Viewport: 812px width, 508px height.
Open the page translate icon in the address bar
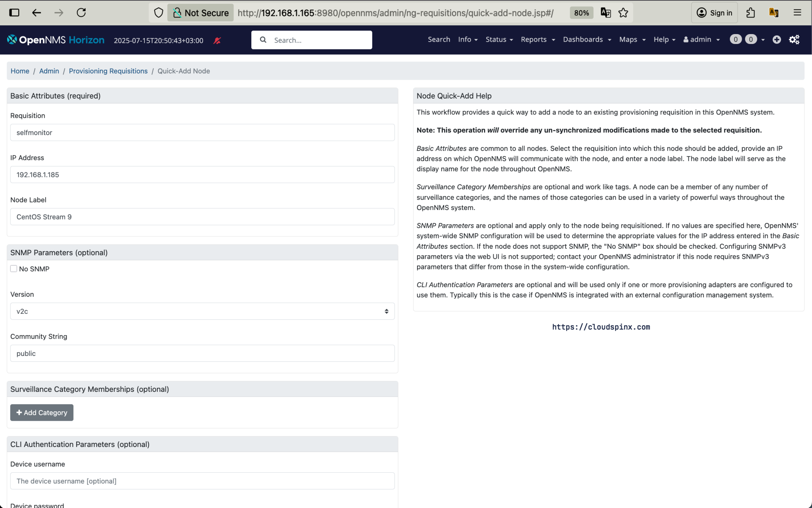(605, 13)
